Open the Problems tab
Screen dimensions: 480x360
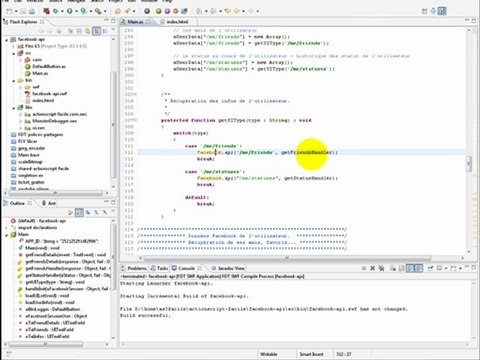pyautogui.click(x=134, y=268)
